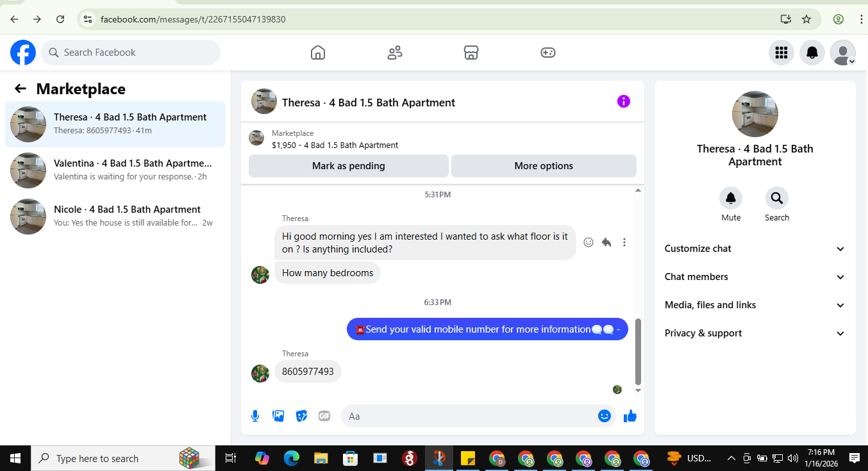Screen dimensions: 868x471
Task: Open the browser three-dot menu
Action: click(861, 19)
